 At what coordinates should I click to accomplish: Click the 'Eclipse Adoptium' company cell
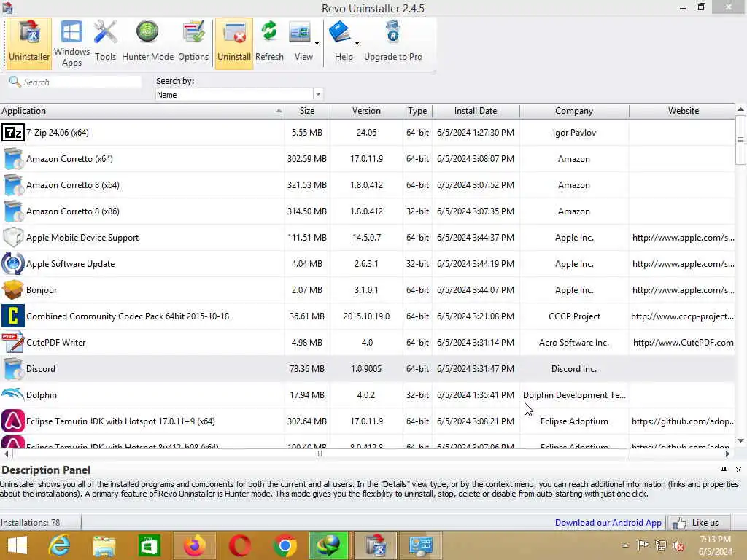pyautogui.click(x=574, y=421)
